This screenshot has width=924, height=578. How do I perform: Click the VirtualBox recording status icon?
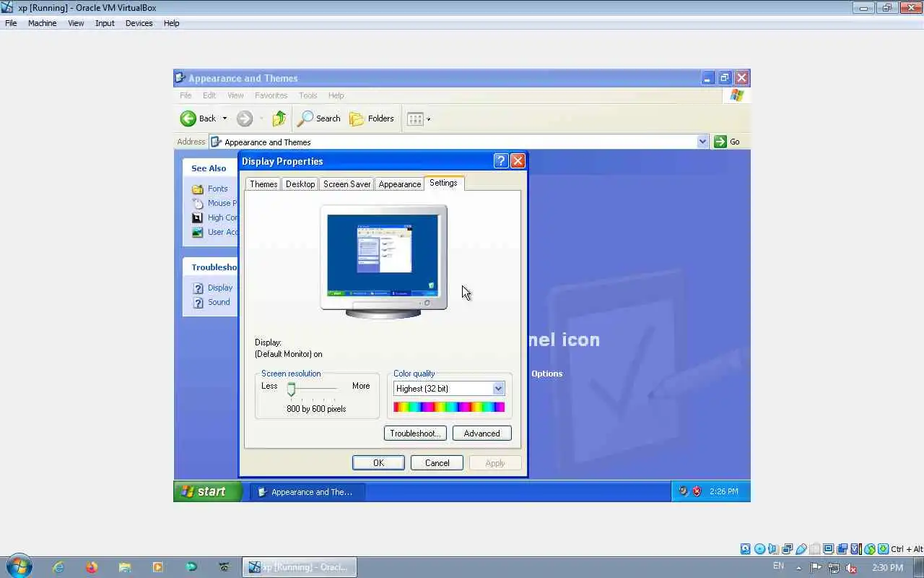tap(842, 549)
